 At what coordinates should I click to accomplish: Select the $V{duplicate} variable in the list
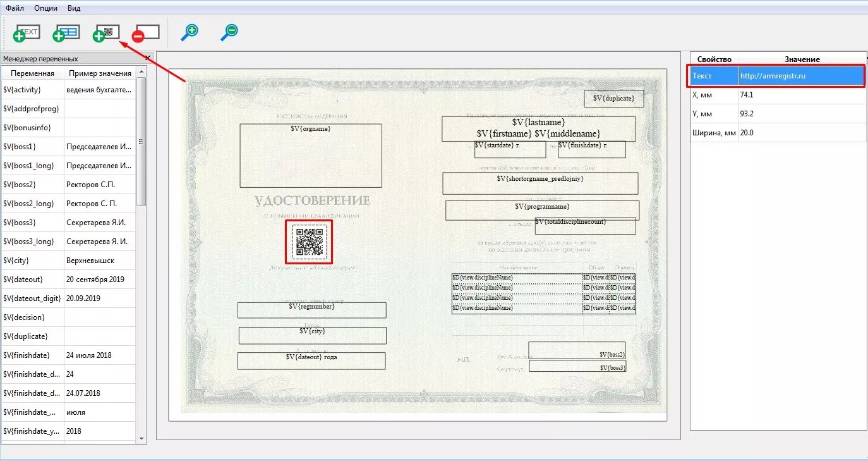[x=32, y=336]
